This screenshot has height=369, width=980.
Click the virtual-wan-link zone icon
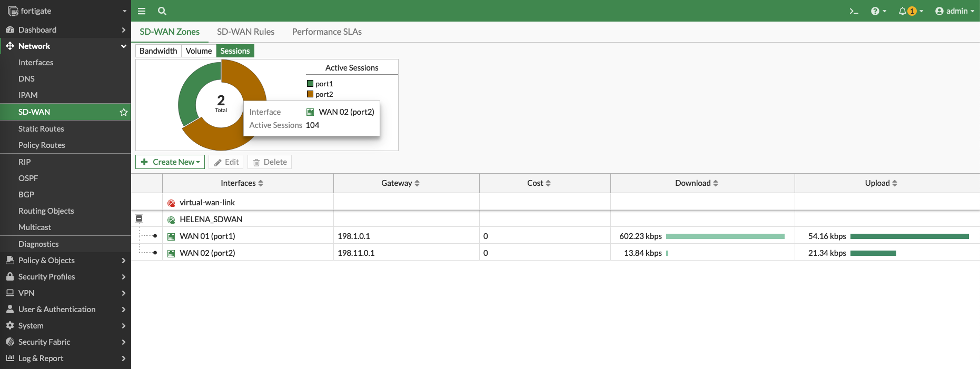(x=171, y=203)
